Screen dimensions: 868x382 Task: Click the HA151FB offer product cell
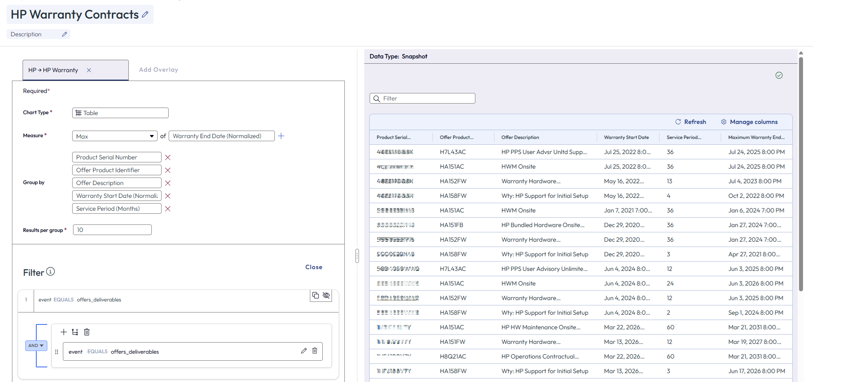point(451,225)
